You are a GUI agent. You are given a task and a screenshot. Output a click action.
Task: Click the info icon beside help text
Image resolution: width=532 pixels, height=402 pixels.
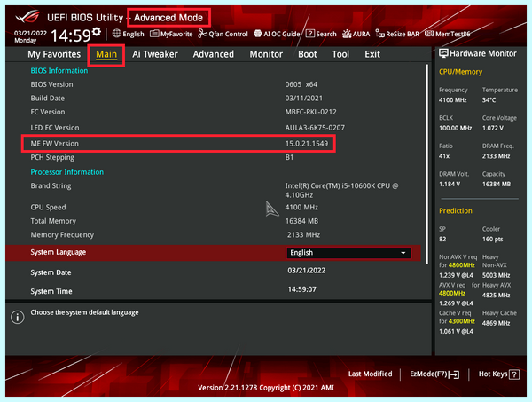pos(18,317)
